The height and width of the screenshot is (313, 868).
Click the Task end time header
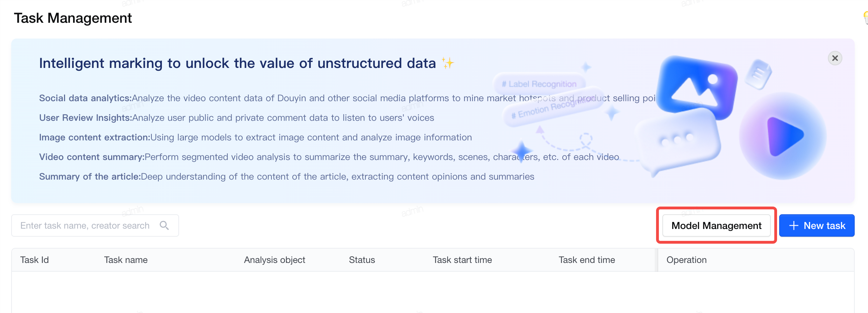click(587, 260)
